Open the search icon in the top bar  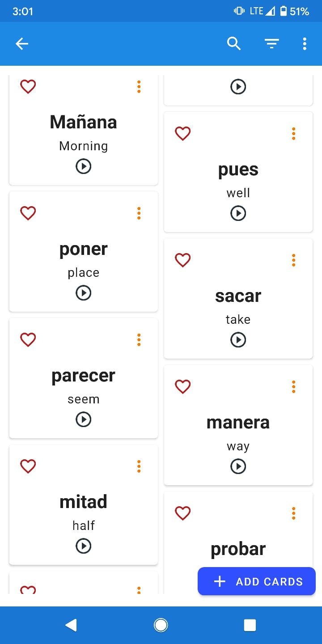233,43
